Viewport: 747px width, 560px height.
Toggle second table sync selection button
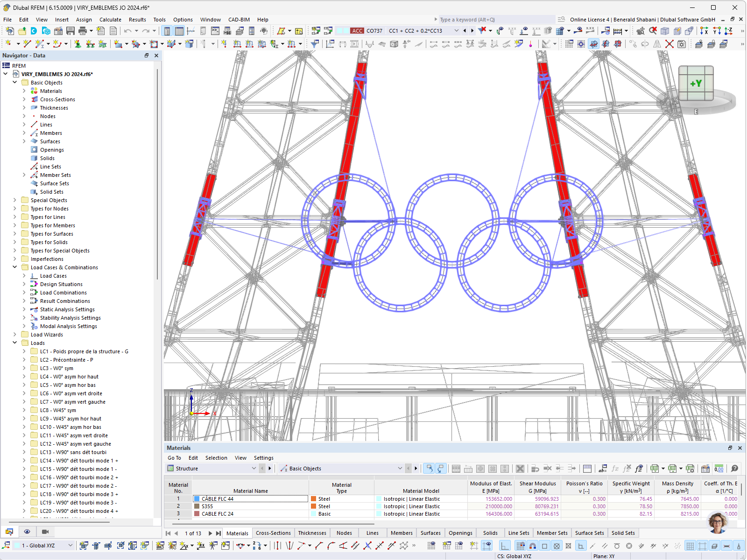(441, 469)
